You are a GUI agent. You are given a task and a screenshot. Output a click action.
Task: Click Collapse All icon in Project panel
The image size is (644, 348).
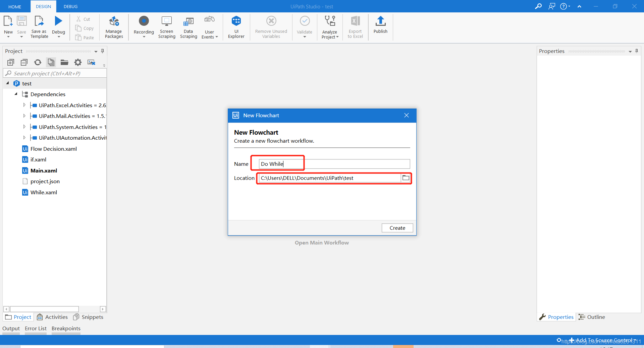24,62
